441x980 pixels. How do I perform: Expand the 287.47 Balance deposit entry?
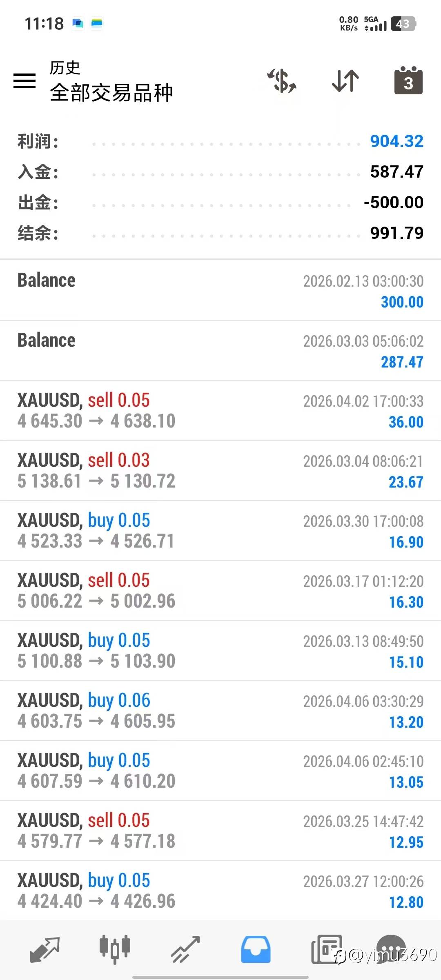click(220, 350)
